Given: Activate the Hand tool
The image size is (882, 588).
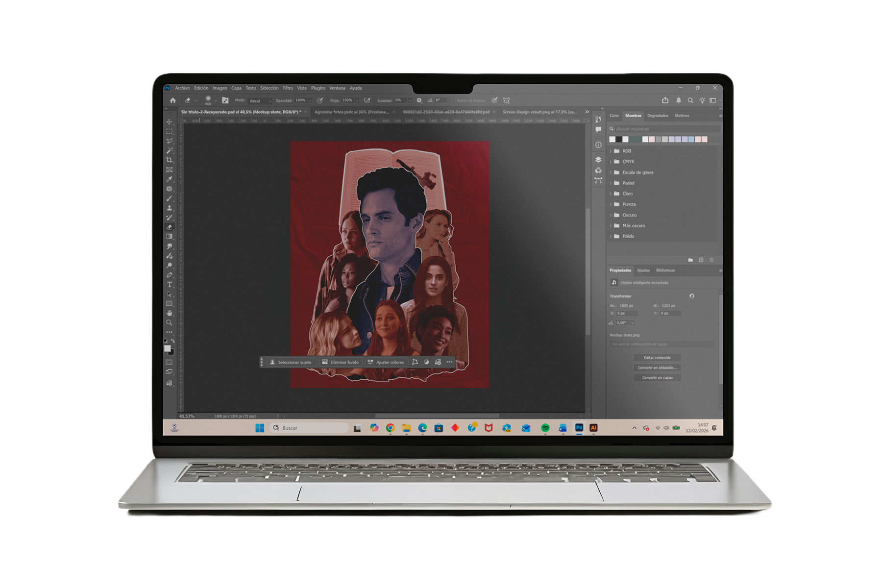Looking at the screenshot, I should [170, 313].
